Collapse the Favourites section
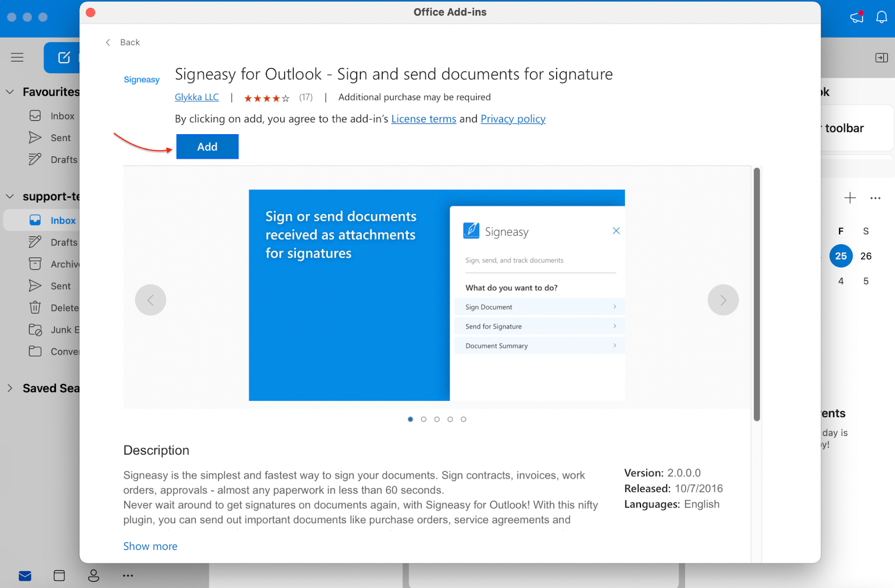Screen dimensions: 895x588 (x=10, y=92)
